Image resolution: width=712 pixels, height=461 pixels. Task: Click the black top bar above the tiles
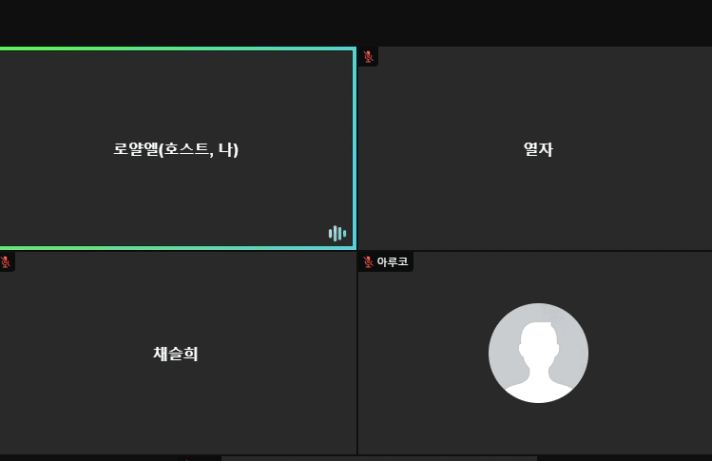[x=356, y=23]
